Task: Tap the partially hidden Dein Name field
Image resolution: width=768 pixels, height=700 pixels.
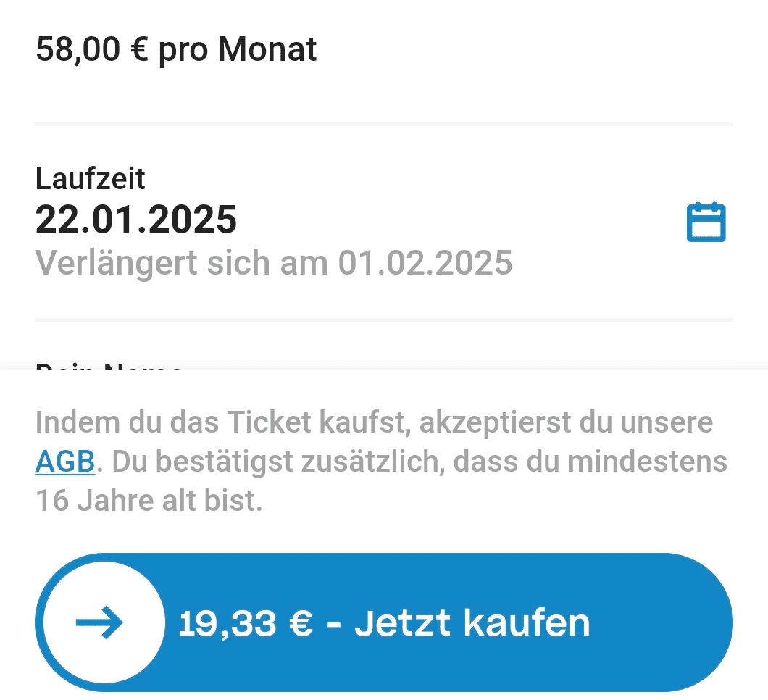Action: click(109, 365)
